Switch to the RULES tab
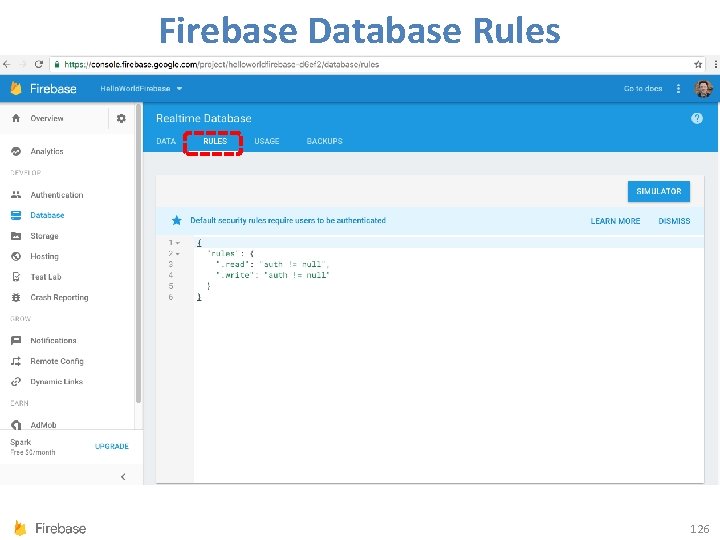 click(x=215, y=141)
